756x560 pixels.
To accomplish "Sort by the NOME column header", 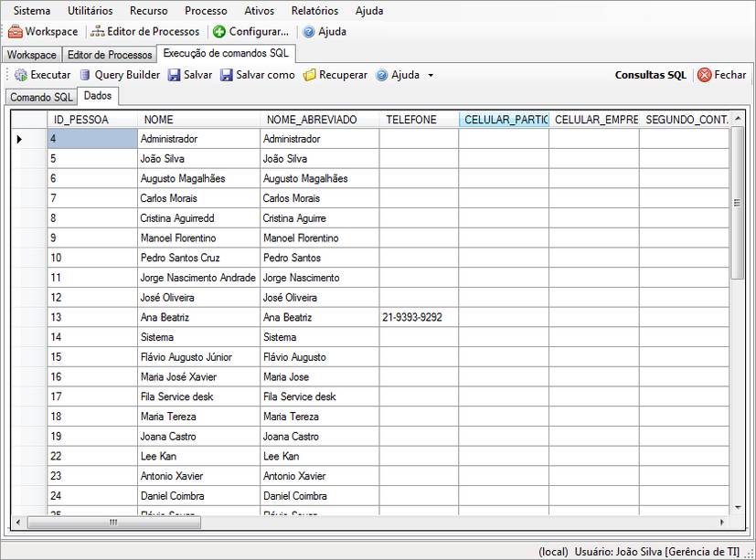I will pyautogui.click(x=198, y=120).
